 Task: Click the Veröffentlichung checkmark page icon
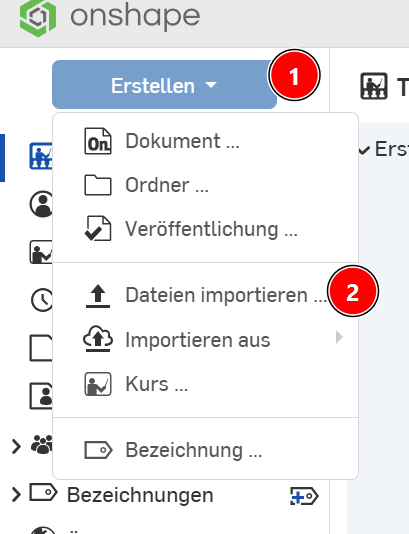[98, 229]
